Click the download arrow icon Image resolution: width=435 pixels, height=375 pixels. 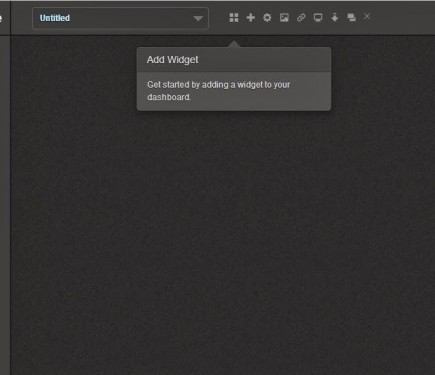click(335, 18)
